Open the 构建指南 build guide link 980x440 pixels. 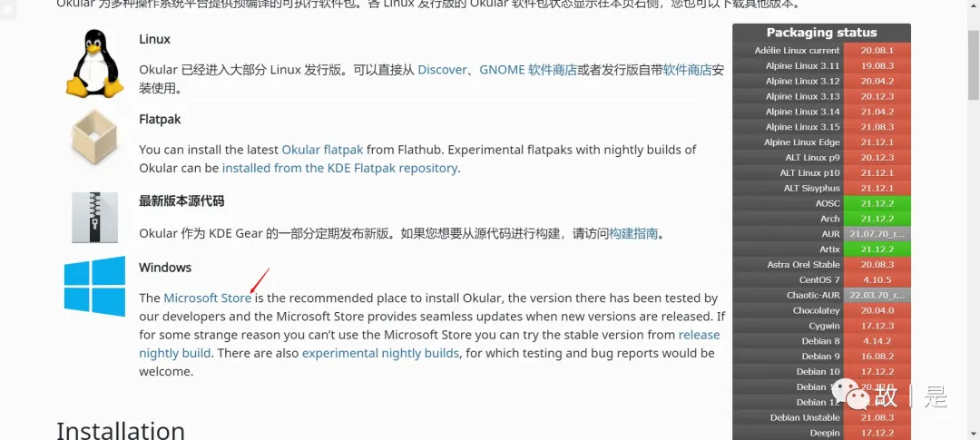point(633,233)
